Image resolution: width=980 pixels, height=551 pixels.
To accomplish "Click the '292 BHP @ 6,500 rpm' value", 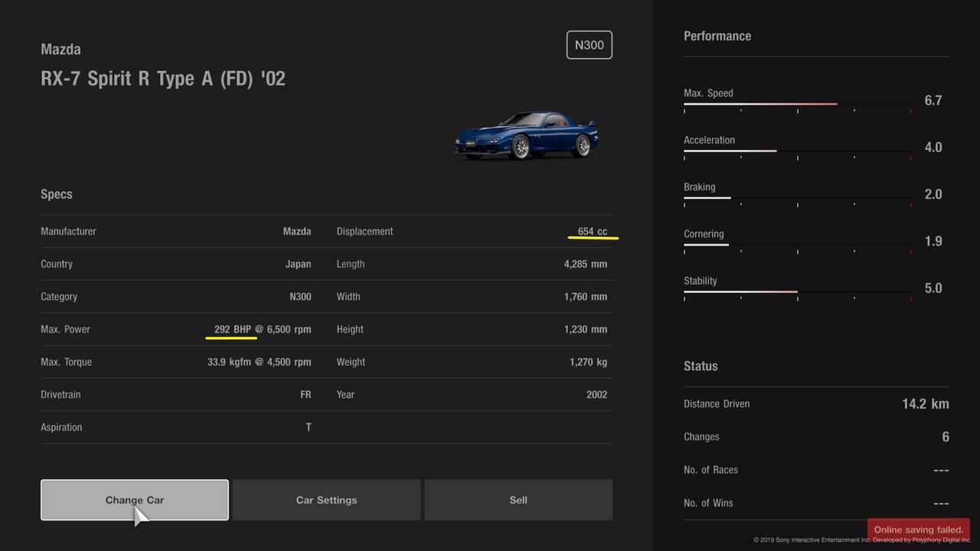I will pyautogui.click(x=263, y=329).
